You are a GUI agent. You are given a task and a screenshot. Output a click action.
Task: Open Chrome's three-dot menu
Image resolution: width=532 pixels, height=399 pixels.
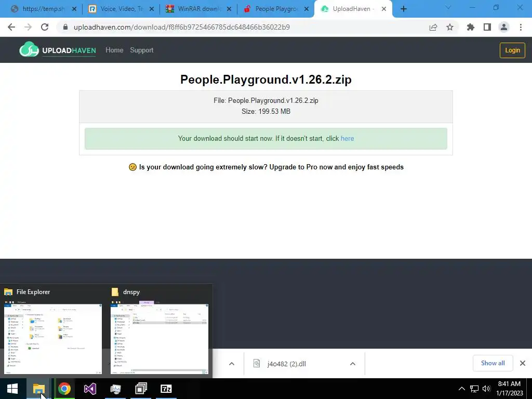click(521, 27)
